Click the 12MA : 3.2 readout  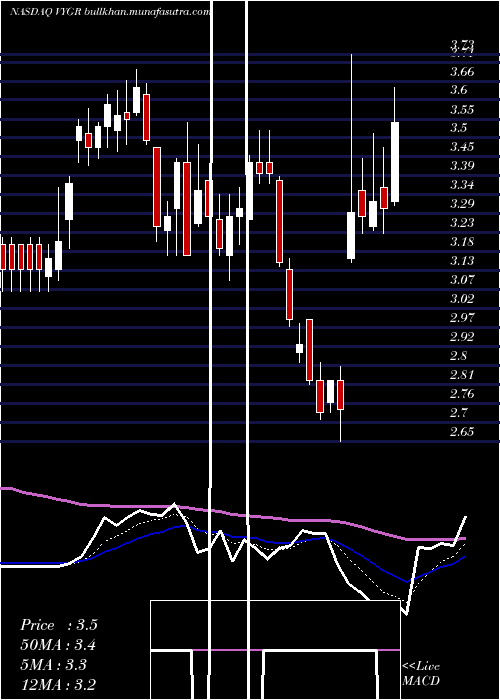pos(58,684)
